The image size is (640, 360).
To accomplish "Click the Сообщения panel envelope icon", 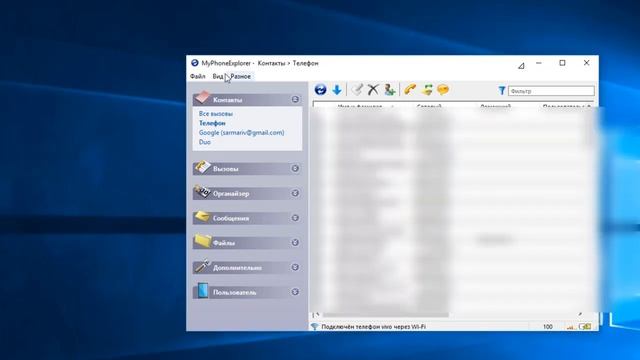I will (x=202, y=216).
